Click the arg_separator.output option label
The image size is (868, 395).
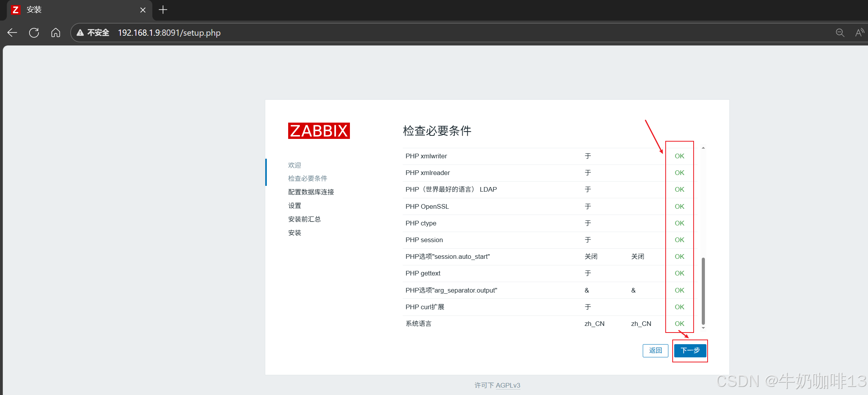[x=451, y=290]
